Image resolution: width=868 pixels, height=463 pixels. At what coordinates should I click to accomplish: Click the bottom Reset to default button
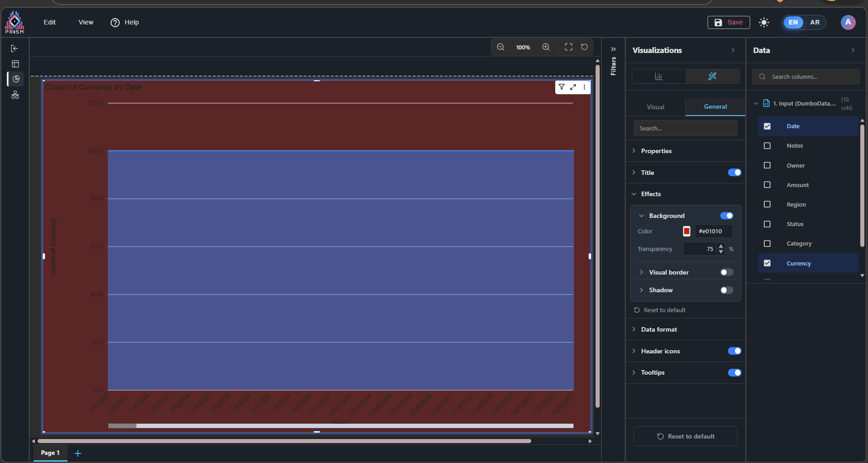685,436
